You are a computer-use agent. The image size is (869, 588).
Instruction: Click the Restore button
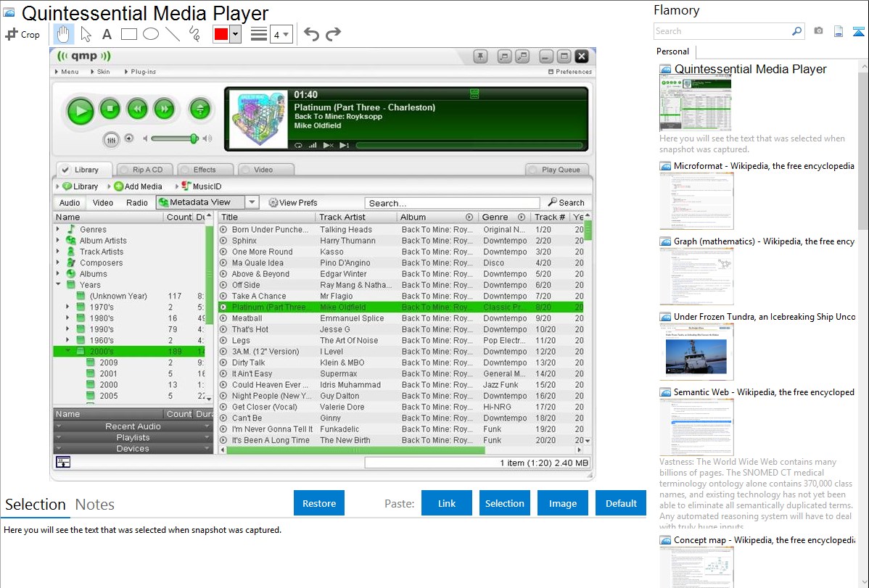coord(319,503)
